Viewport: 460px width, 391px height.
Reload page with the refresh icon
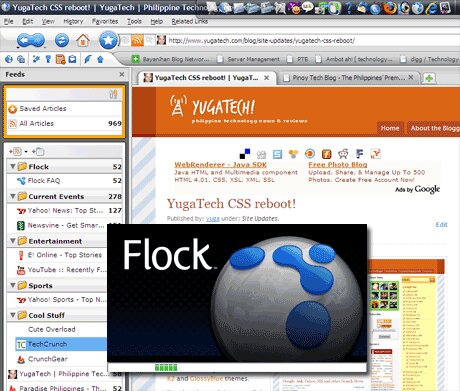pos(62,41)
